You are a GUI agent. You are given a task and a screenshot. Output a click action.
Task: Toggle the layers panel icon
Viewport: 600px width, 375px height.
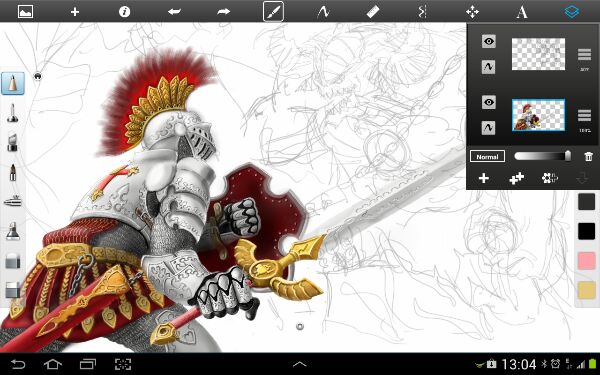pyautogui.click(x=572, y=11)
